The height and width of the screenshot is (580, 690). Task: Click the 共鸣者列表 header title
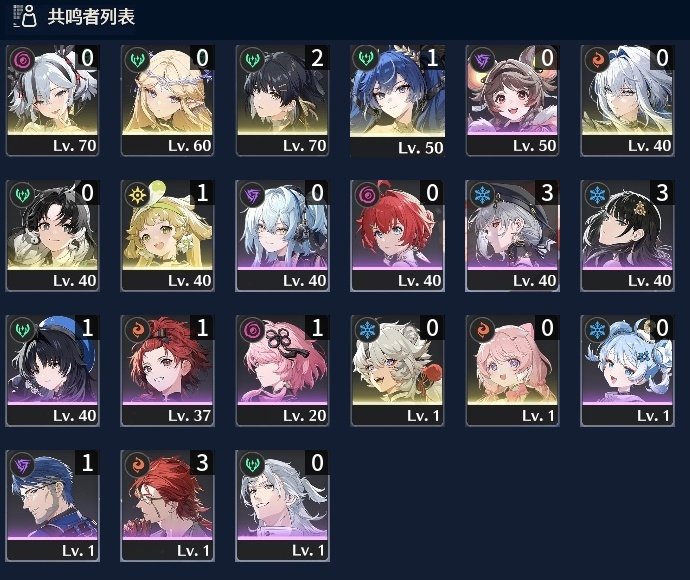pyautogui.click(x=91, y=17)
